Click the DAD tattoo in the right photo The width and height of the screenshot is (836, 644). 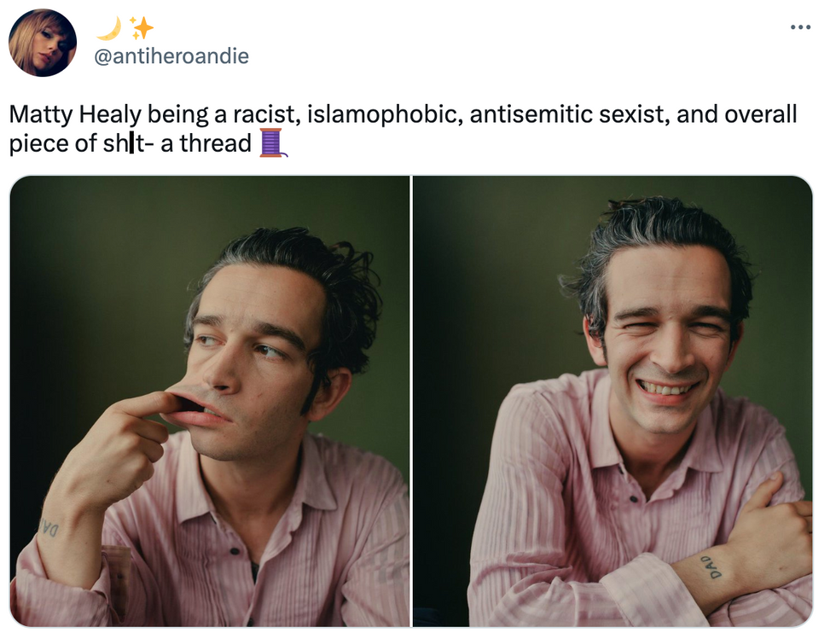coord(711,566)
